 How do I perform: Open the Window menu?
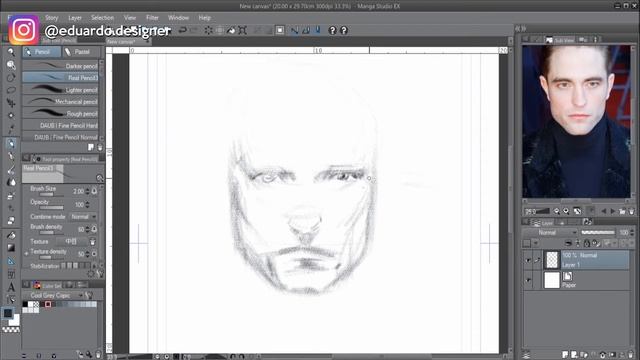coord(178,18)
